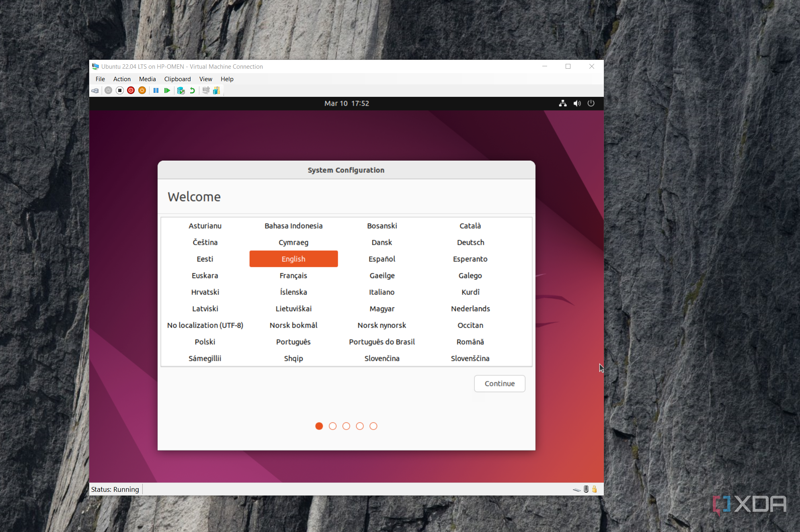Shut down the VM using the red power icon

pos(131,91)
